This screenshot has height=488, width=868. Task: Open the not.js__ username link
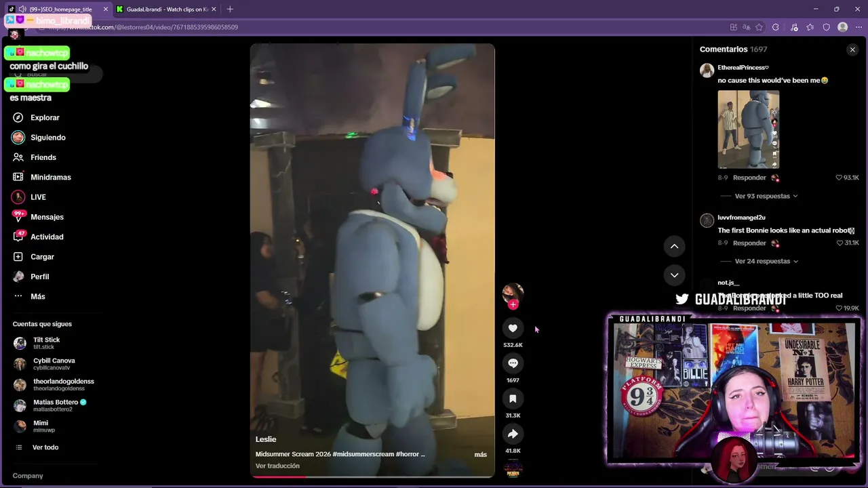coord(728,283)
